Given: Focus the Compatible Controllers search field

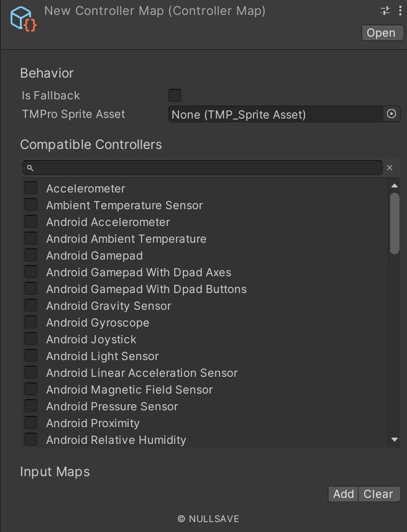Looking at the screenshot, I should (x=205, y=168).
